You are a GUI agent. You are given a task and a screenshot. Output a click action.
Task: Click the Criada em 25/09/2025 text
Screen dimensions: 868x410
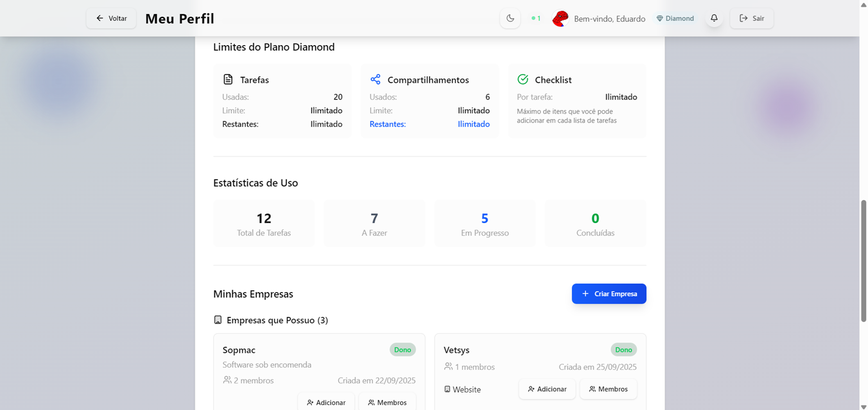[x=598, y=367]
